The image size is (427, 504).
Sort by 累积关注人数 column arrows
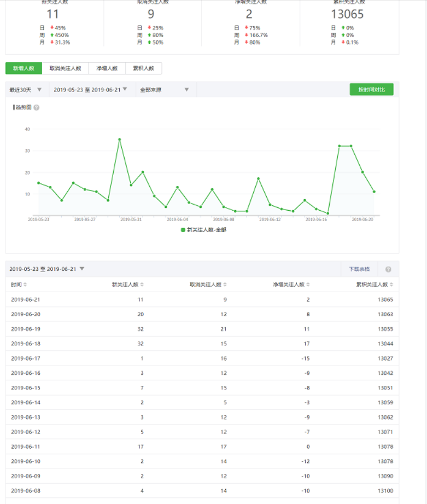pos(391,285)
